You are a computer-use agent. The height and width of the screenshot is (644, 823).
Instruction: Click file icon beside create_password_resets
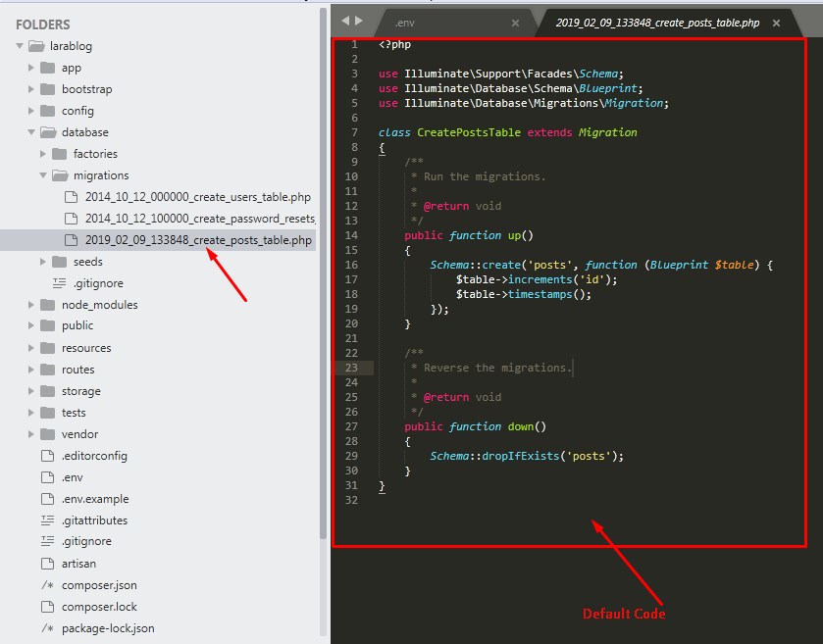click(x=71, y=219)
